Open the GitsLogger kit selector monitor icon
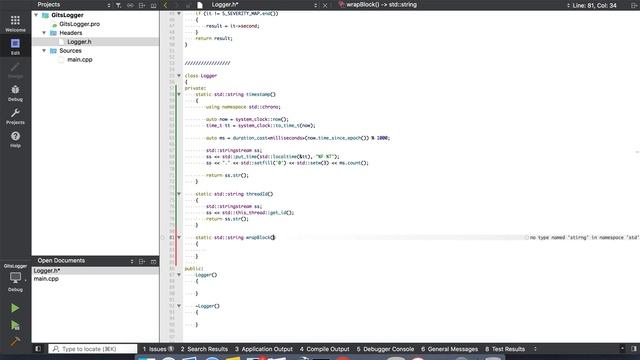 pyautogui.click(x=15, y=278)
